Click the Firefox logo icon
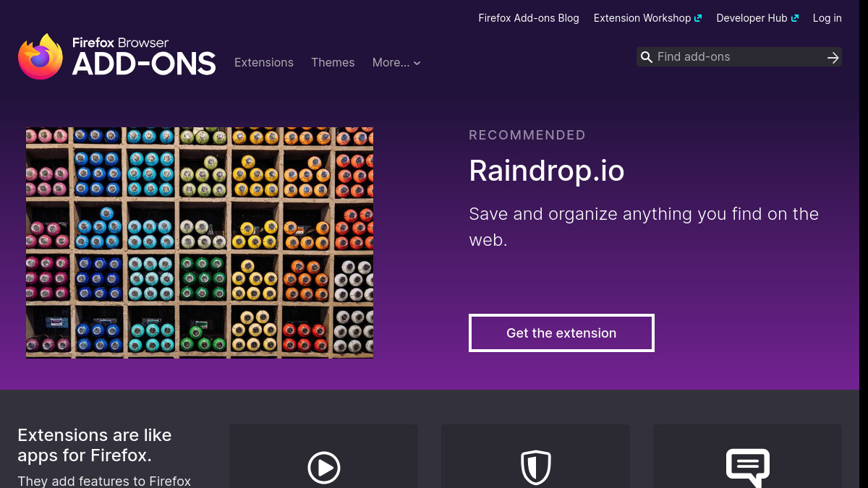868x488 pixels. click(41, 56)
